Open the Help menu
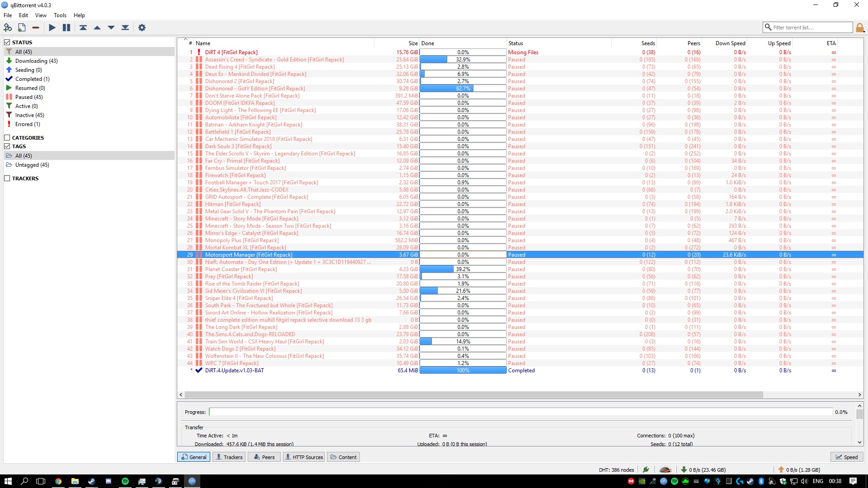The image size is (868, 488). pyautogui.click(x=79, y=15)
